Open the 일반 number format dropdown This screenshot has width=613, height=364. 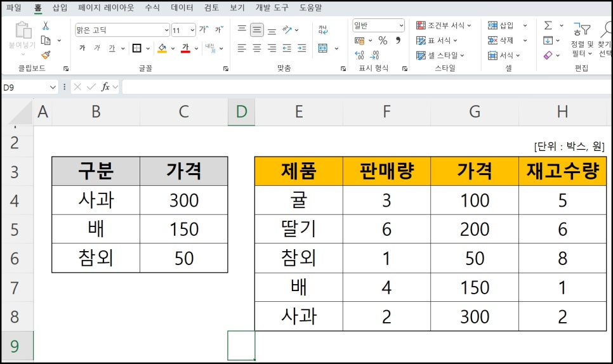pos(401,25)
